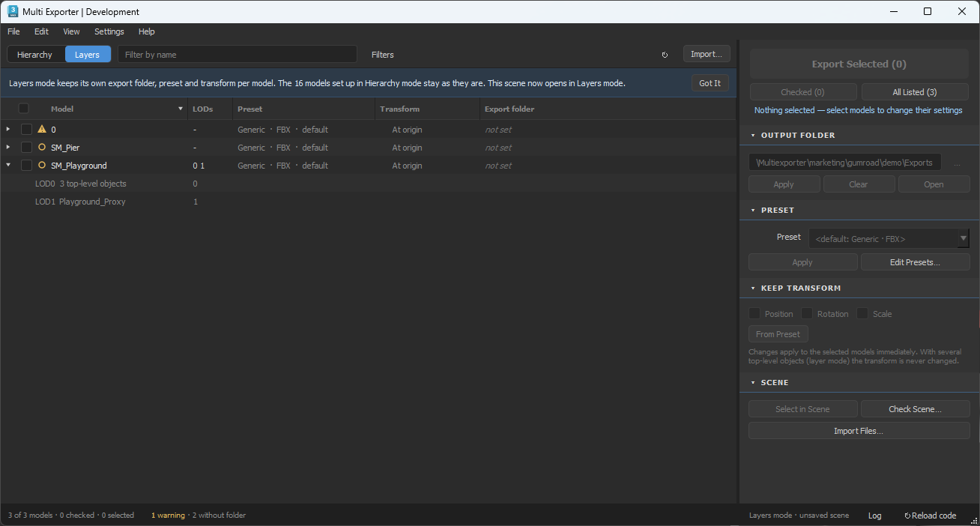The height and width of the screenshot is (526, 980).
Task: Click the output folder path field
Action: (x=845, y=163)
